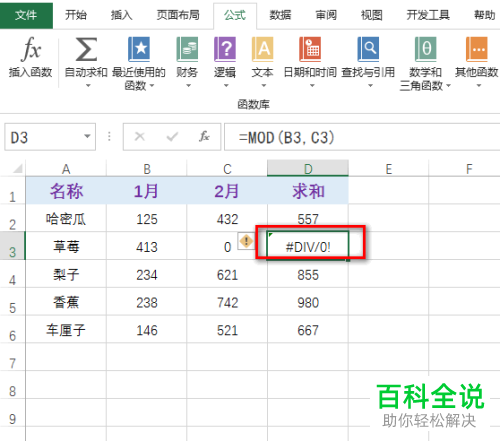
Task: Switch to the 页面布局 Page Layout tab
Action: [x=178, y=15]
